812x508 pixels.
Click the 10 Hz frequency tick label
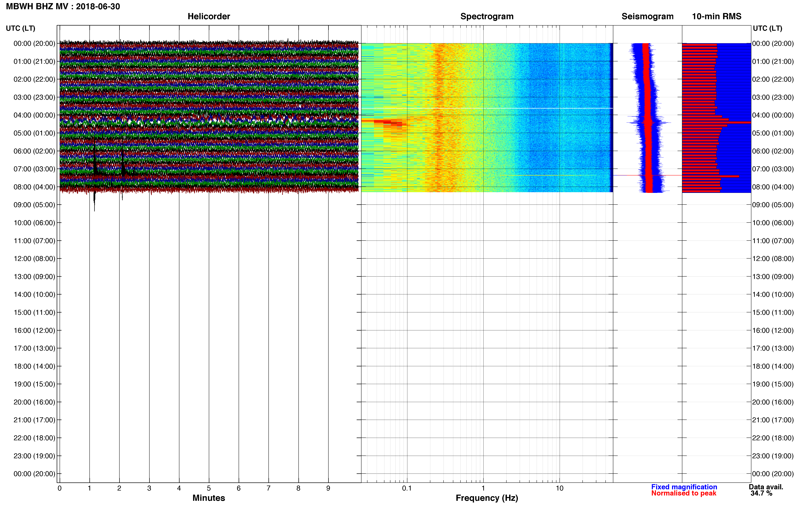pos(559,488)
